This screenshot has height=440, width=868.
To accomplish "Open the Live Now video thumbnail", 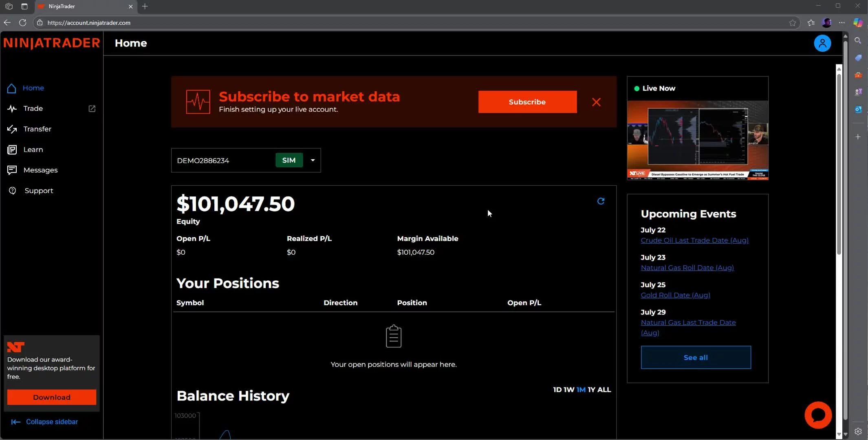I will (698, 140).
